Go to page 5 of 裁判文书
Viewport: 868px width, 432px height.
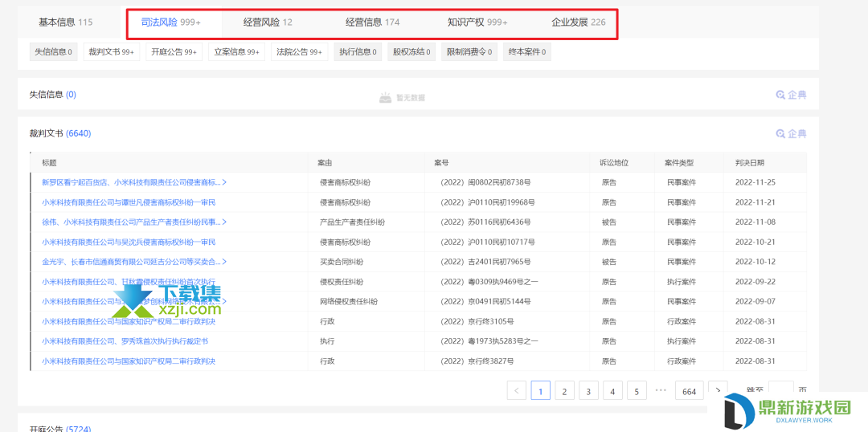(x=637, y=390)
